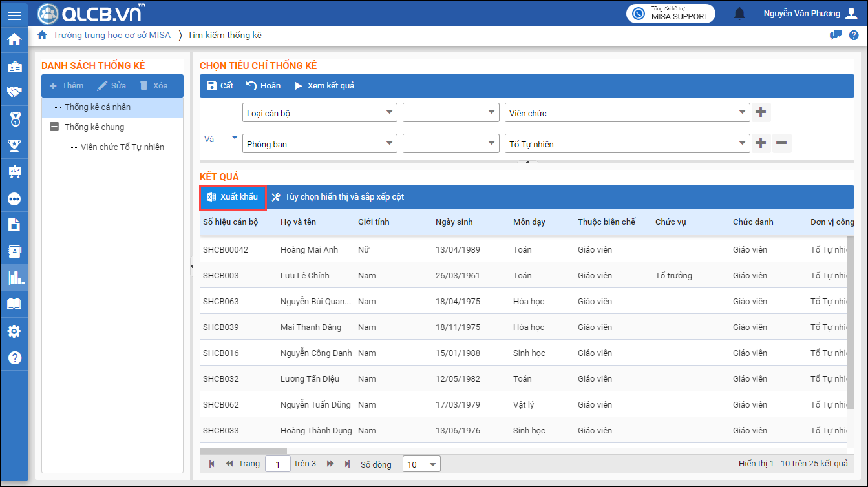Collapse the Thống kê chung tree node

pos(54,127)
